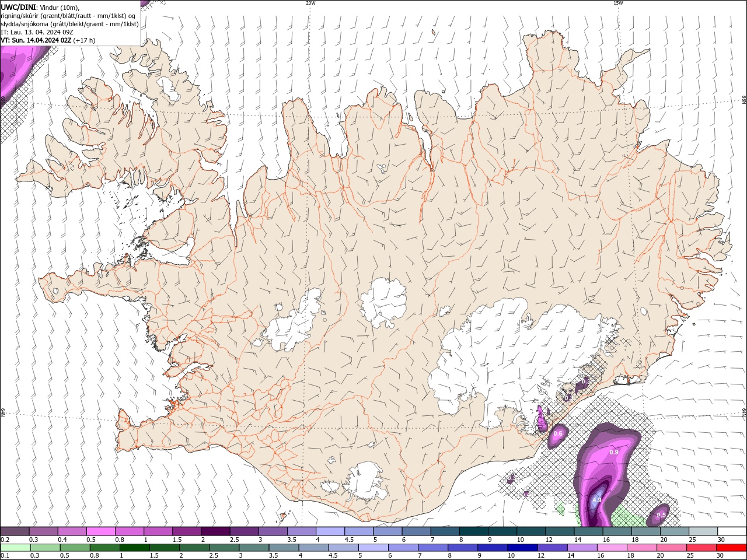Click the 20W longitude label
747x560 pixels.
(x=310, y=3)
